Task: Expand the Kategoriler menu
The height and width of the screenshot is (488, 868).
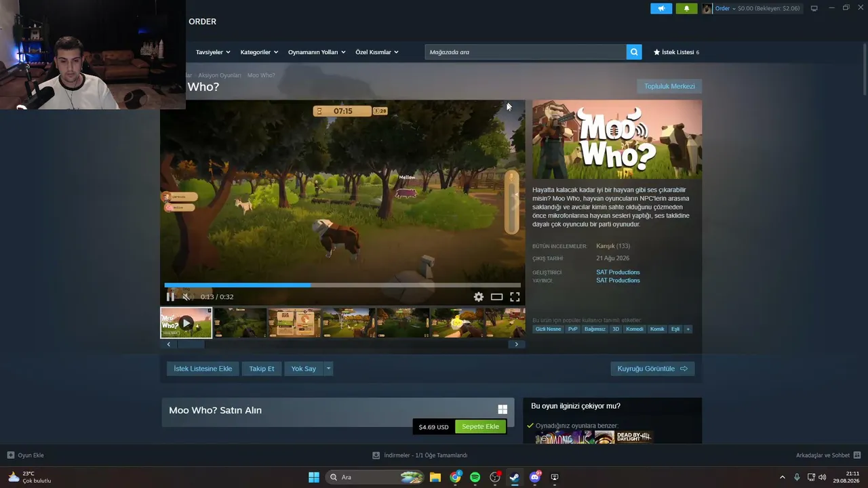Action: [259, 52]
